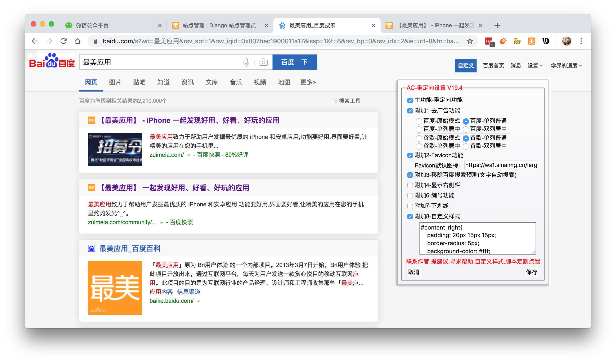Viewport: 616px width, 364px height.
Task: Open the browser home page icon
Action: [78, 41]
